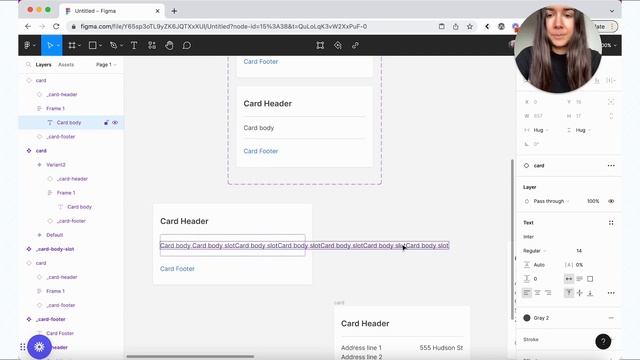Set text resizing to Auto width
The image size is (640, 360).
569,279
